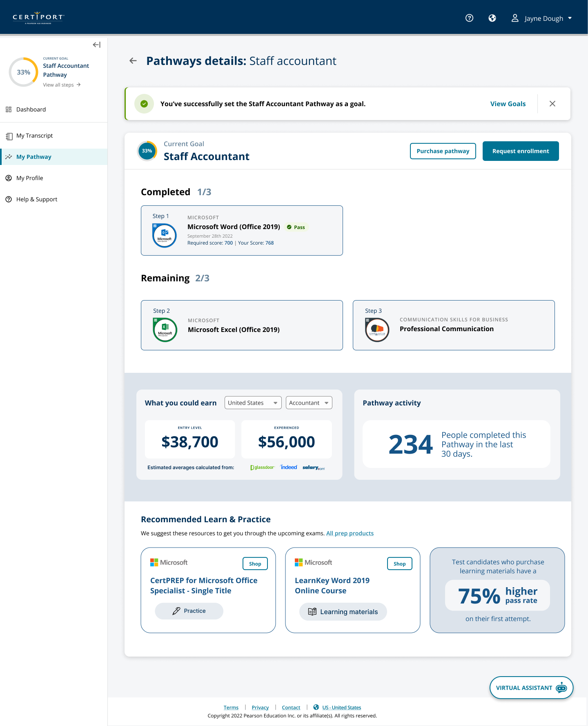Open My Transcript in the sidebar
588x726 pixels.
point(54,136)
